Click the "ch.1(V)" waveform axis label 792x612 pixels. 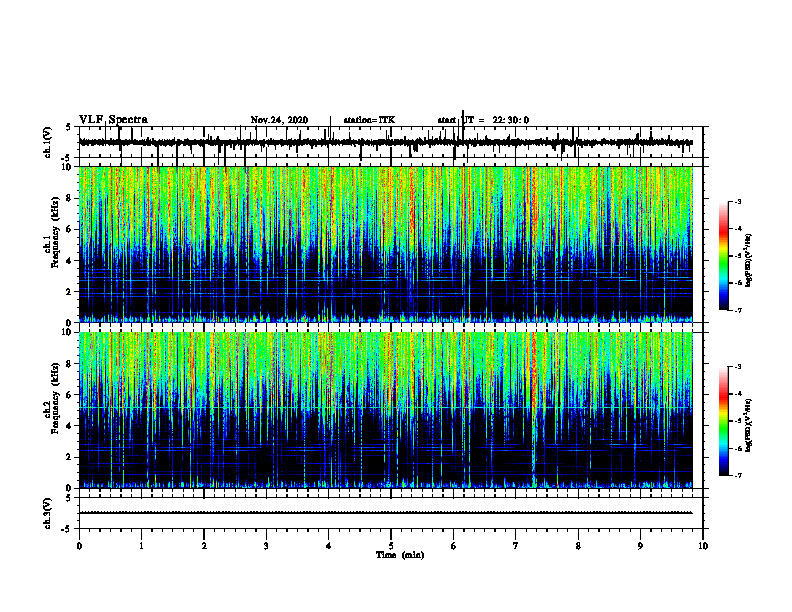click(48, 142)
